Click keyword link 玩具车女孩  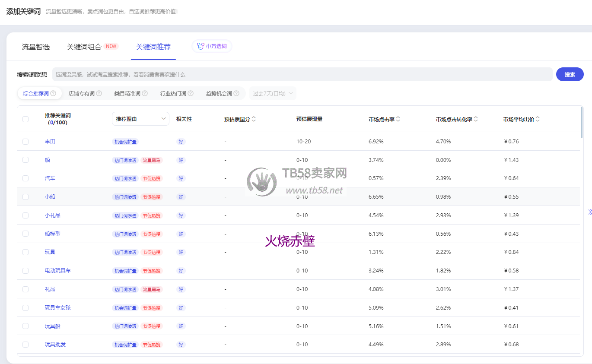(58, 308)
